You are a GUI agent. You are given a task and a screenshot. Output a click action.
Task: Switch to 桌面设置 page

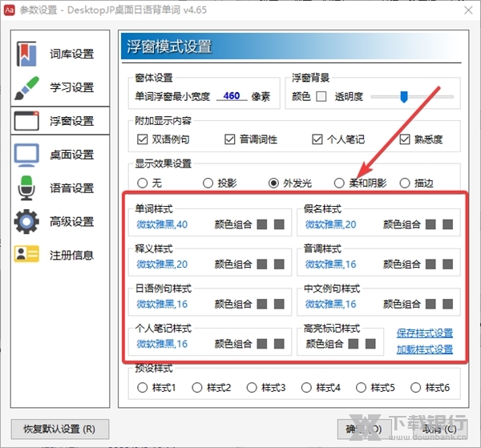click(x=60, y=155)
